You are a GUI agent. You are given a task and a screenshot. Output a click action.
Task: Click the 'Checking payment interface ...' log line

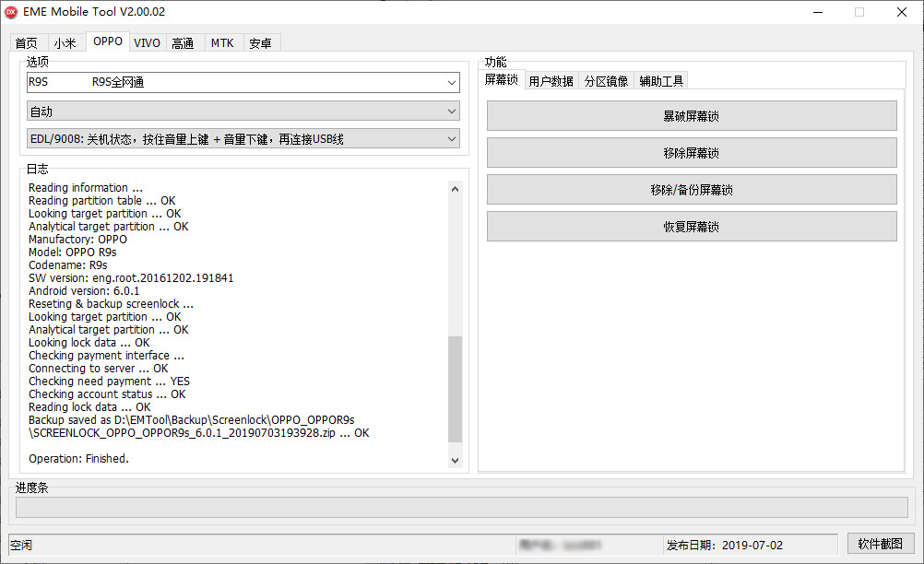tap(106, 356)
